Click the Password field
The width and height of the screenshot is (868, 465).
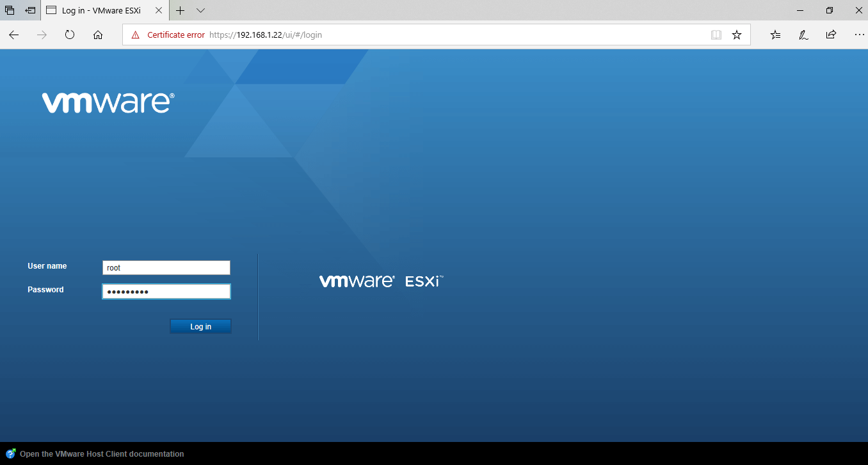(x=166, y=291)
